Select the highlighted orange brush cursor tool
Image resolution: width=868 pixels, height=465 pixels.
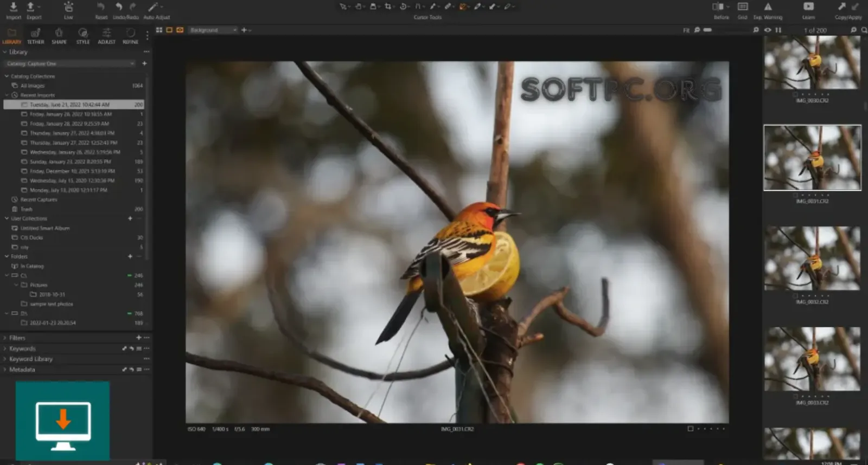coord(463,7)
